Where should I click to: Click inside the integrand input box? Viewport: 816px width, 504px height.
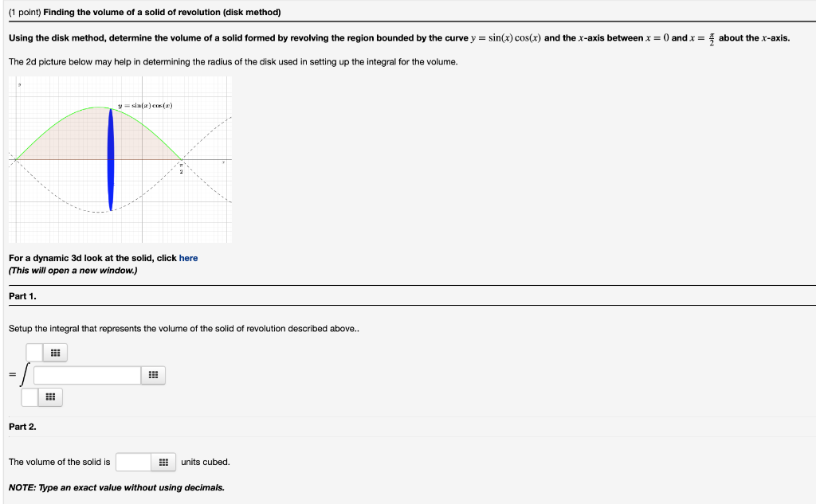[88, 374]
